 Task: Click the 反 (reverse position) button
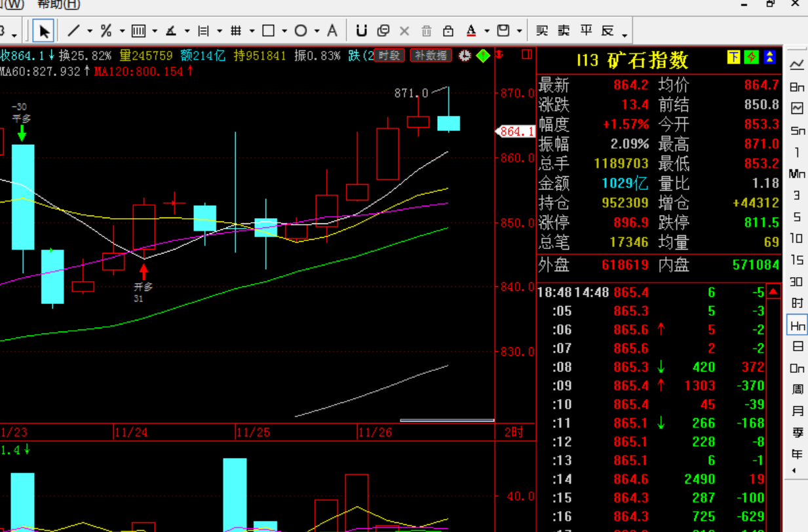pyautogui.click(x=607, y=30)
